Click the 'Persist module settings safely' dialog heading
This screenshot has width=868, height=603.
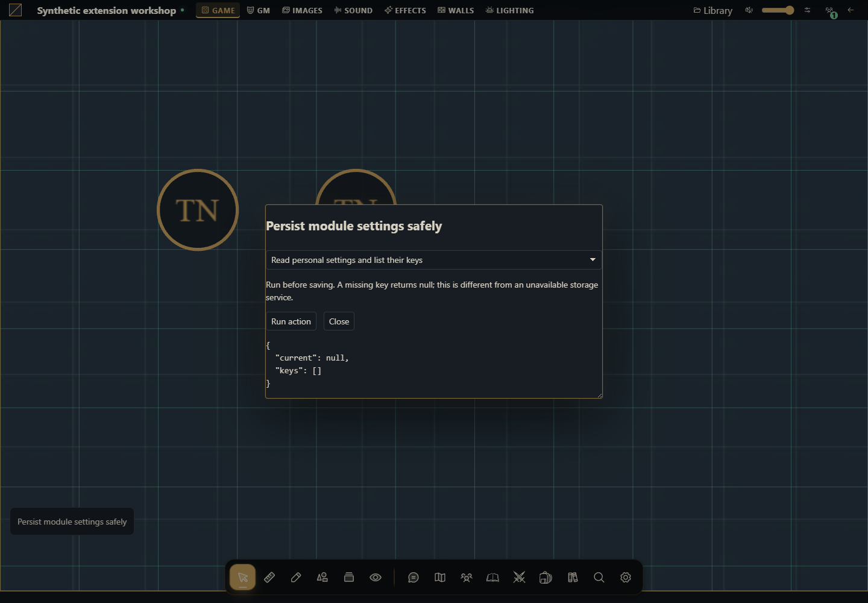pyautogui.click(x=354, y=226)
